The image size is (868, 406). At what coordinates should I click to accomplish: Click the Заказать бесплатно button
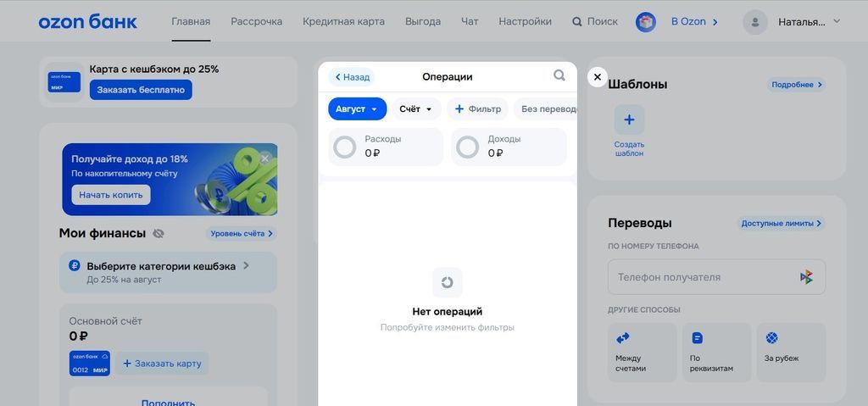(141, 90)
